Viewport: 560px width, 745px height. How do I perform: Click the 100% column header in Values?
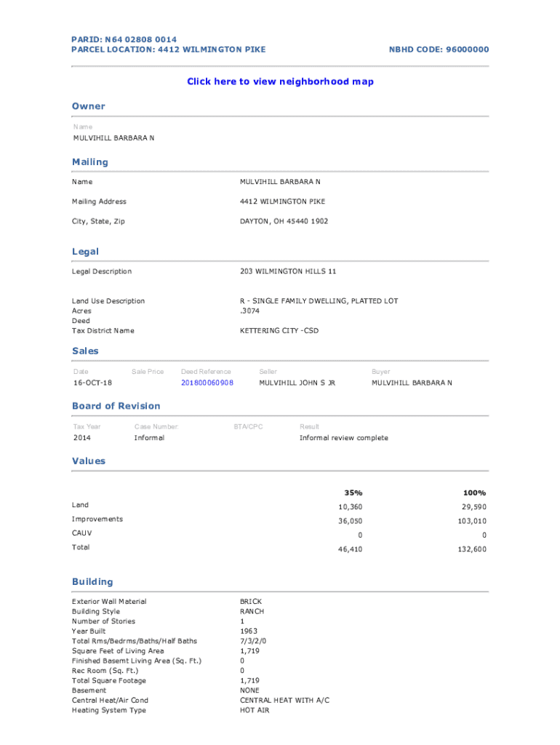click(475, 493)
